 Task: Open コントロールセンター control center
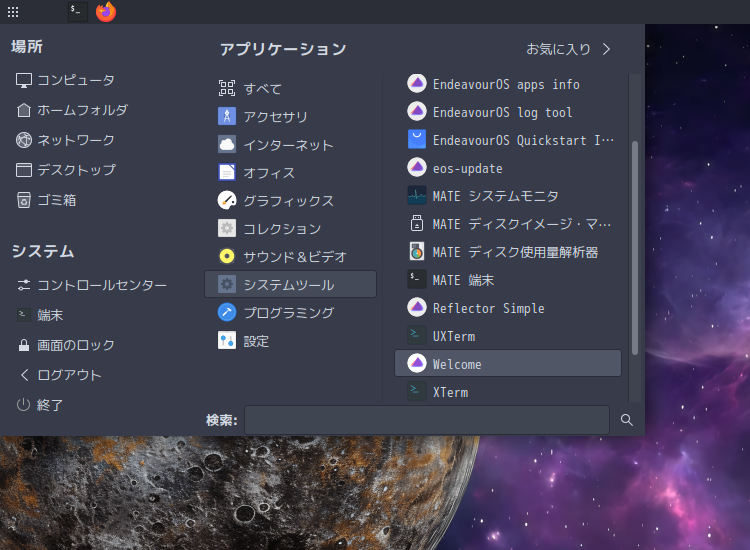pos(91,285)
